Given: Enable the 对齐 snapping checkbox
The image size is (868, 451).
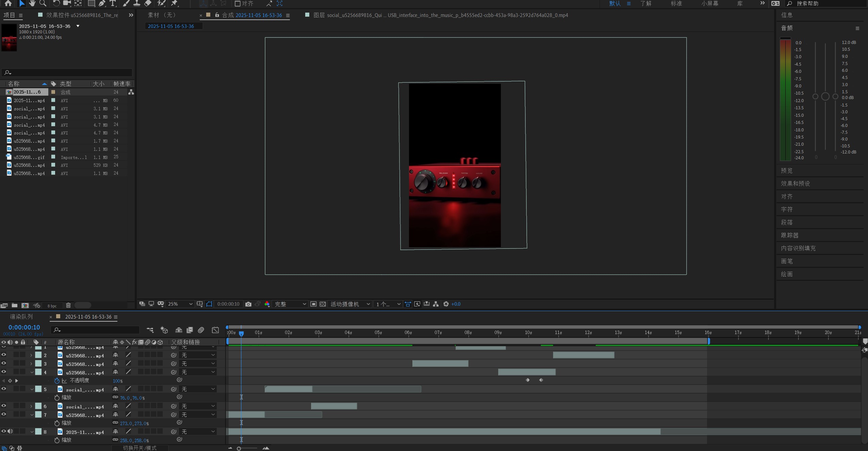Looking at the screenshot, I should point(238,4).
